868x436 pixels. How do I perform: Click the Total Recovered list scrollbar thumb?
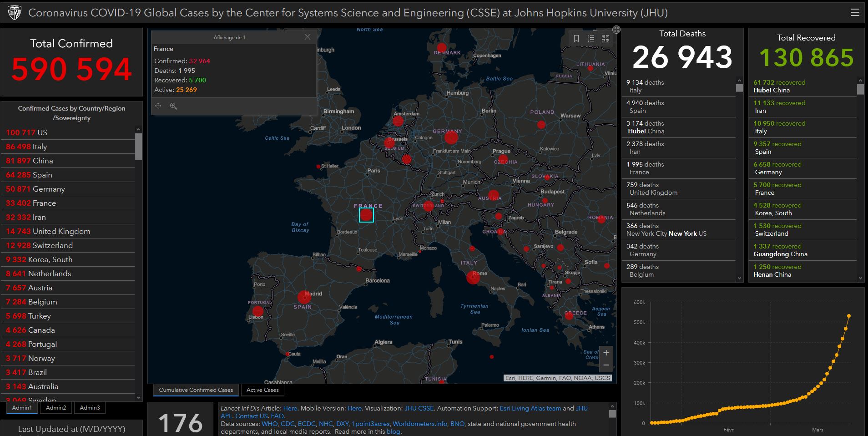[x=860, y=89]
